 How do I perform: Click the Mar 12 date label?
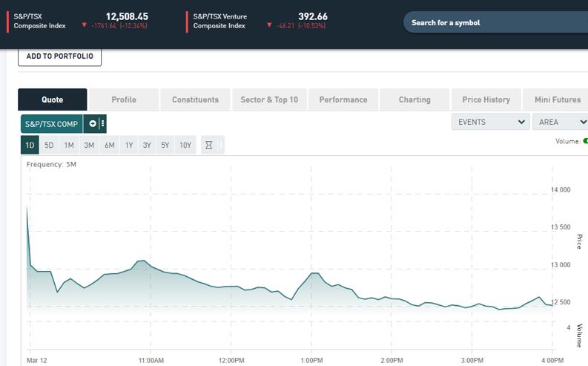[37, 360]
